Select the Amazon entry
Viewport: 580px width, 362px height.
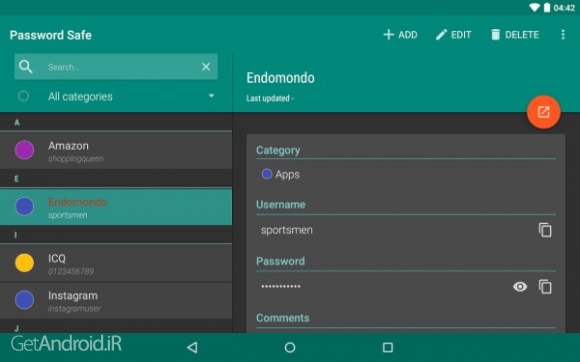point(116,150)
